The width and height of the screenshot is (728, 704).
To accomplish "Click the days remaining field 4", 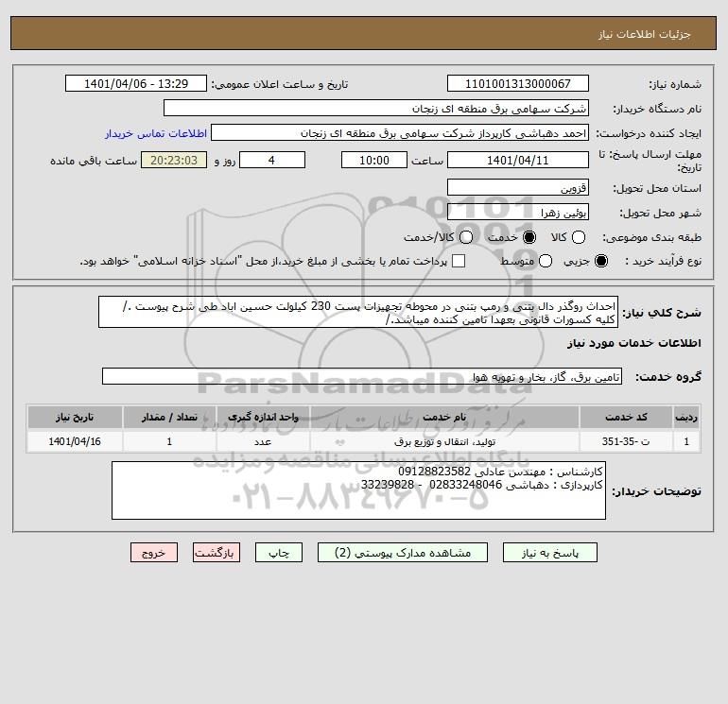I will [272, 160].
